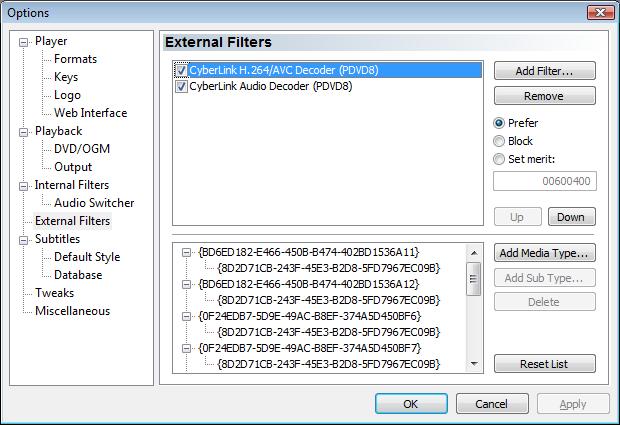
Task: Select CyberLink H.264/AVC Decoder (PDVD8) row
Action: point(328,70)
